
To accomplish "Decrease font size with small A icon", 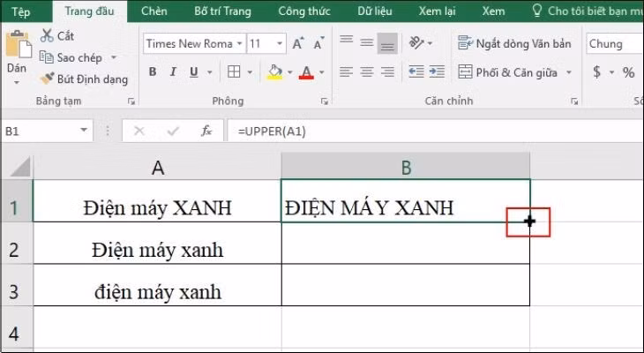I will tap(318, 43).
